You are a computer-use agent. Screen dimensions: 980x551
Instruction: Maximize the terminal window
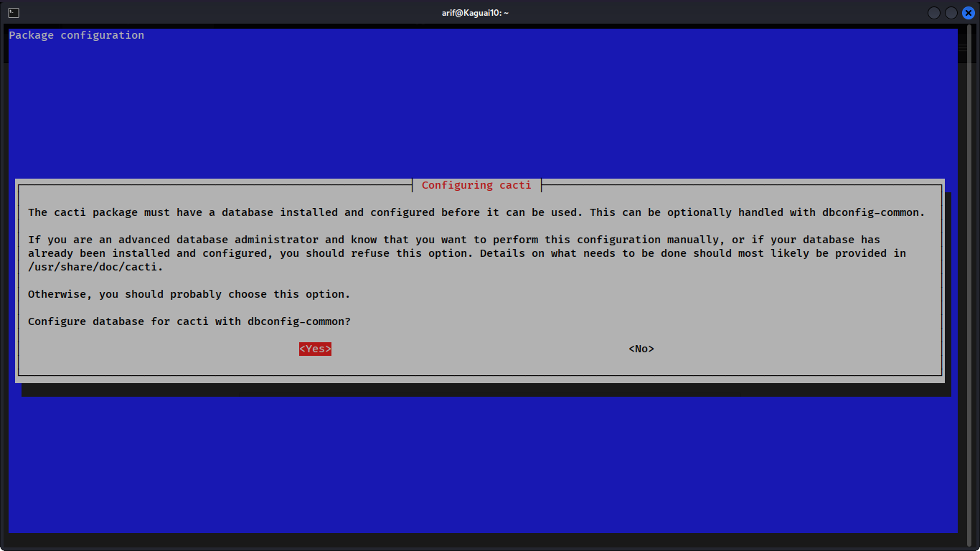[951, 13]
